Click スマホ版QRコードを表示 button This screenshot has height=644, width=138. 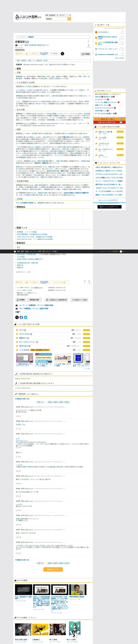coord(79,300)
